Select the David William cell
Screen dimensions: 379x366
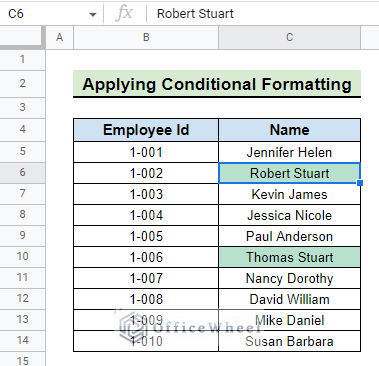(x=289, y=299)
